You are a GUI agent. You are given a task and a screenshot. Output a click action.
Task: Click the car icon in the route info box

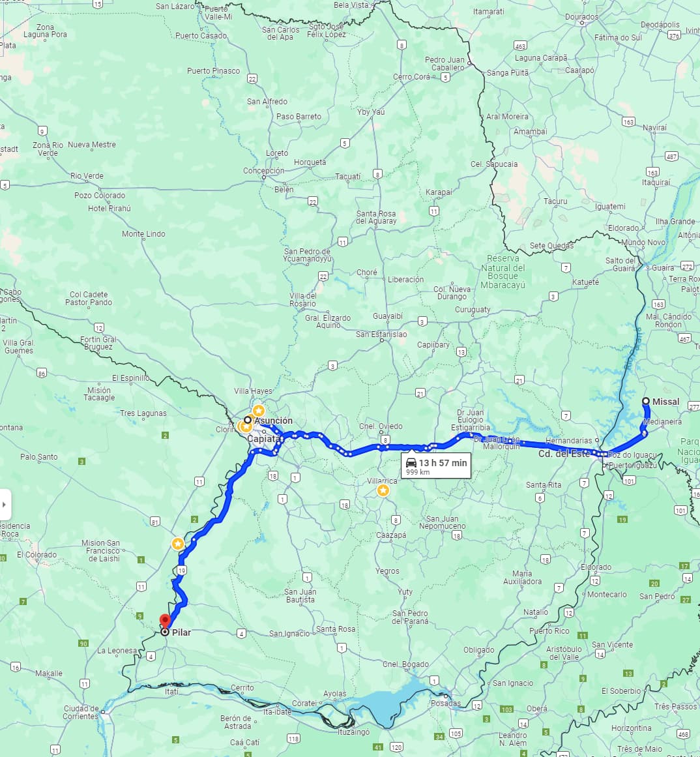[x=411, y=462]
